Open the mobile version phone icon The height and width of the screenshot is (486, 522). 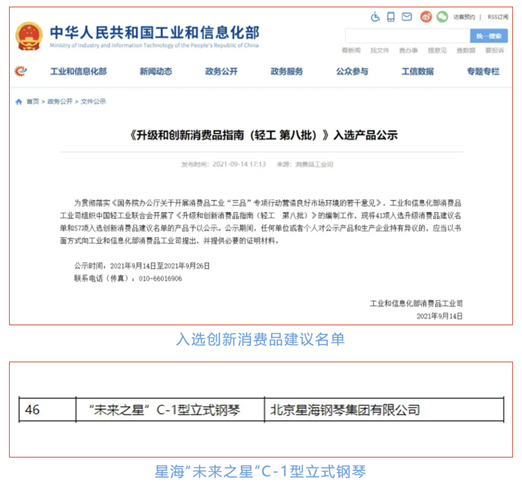point(391,17)
